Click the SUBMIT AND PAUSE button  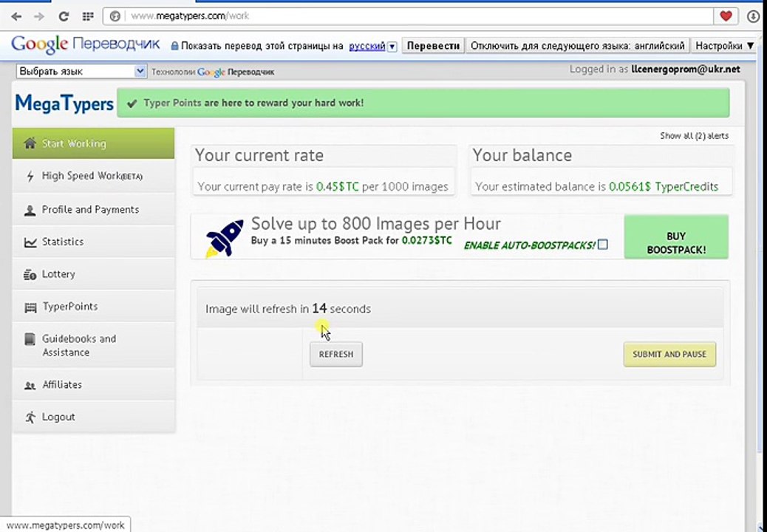[x=669, y=354]
